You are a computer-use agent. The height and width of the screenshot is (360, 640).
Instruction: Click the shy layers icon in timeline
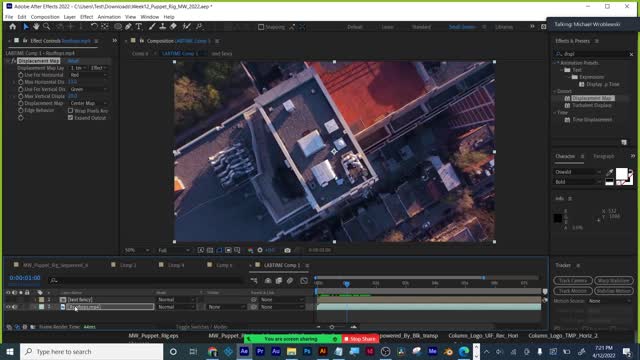[x=268, y=280]
